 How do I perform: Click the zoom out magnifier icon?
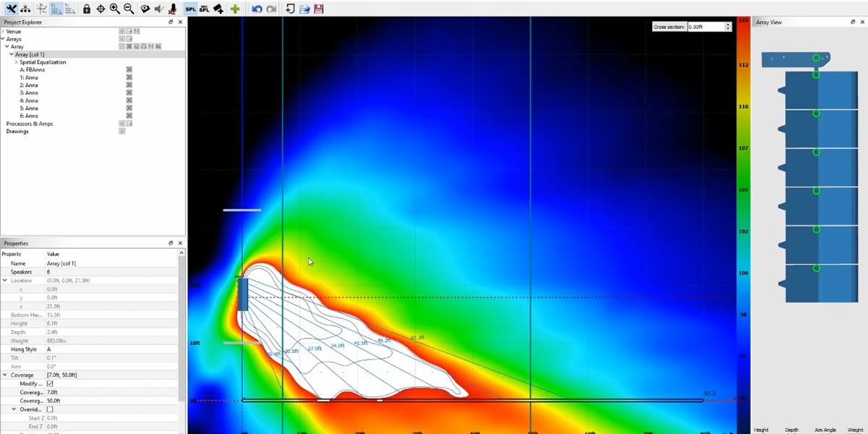(x=128, y=9)
